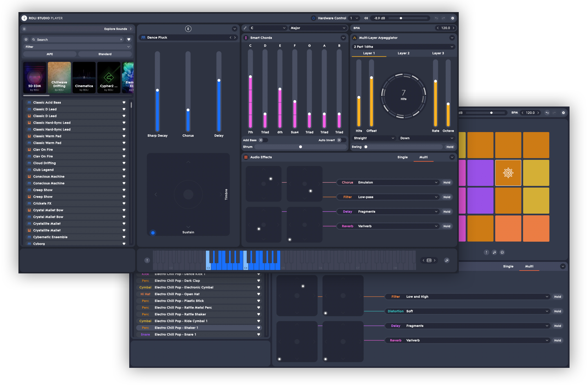Toggle Auto Invert switch

(x=341, y=140)
